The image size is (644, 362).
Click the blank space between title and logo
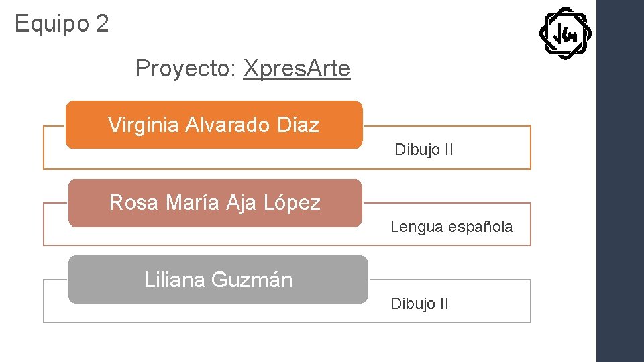(322, 27)
